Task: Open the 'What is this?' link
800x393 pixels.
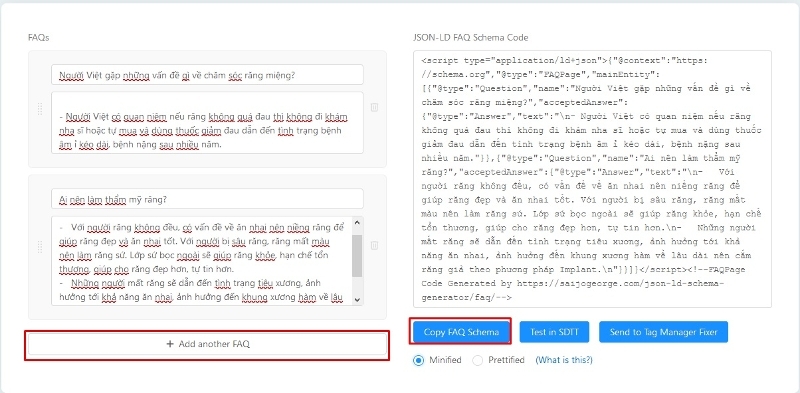Action: coord(564,360)
